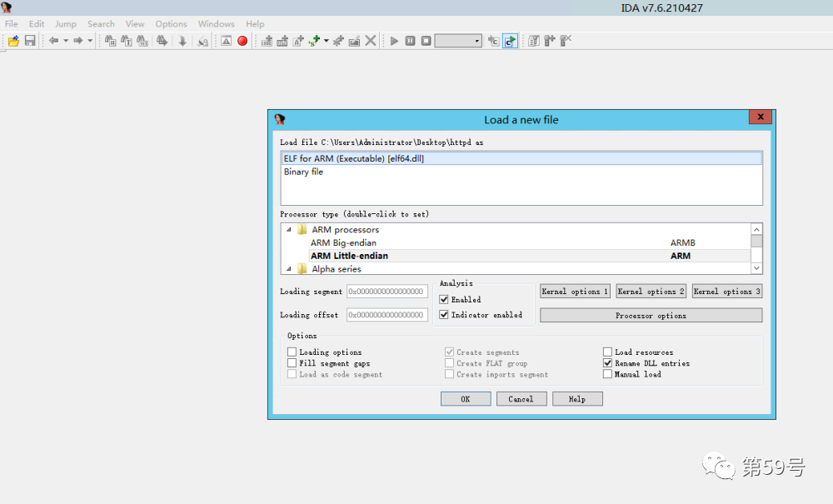The image size is (833, 504).
Task: Click the Kernel options 2 button
Action: pyautogui.click(x=651, y=291)
